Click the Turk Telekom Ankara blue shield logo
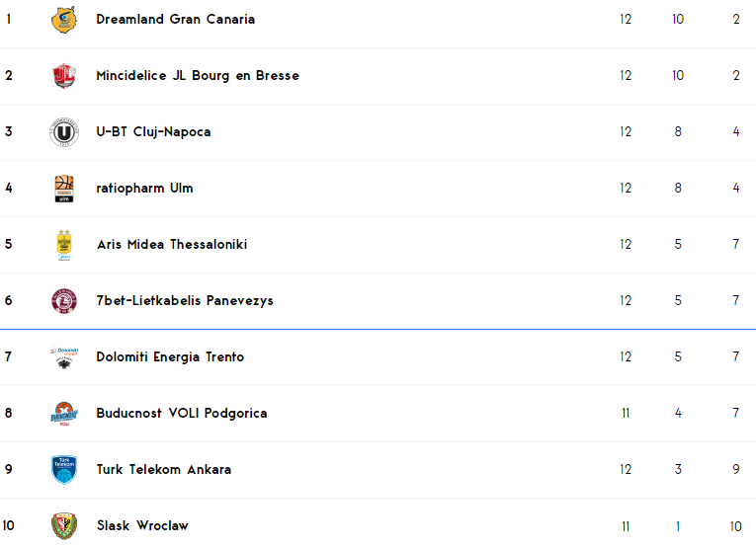756x548 pixels. click(x=64, y=470)
